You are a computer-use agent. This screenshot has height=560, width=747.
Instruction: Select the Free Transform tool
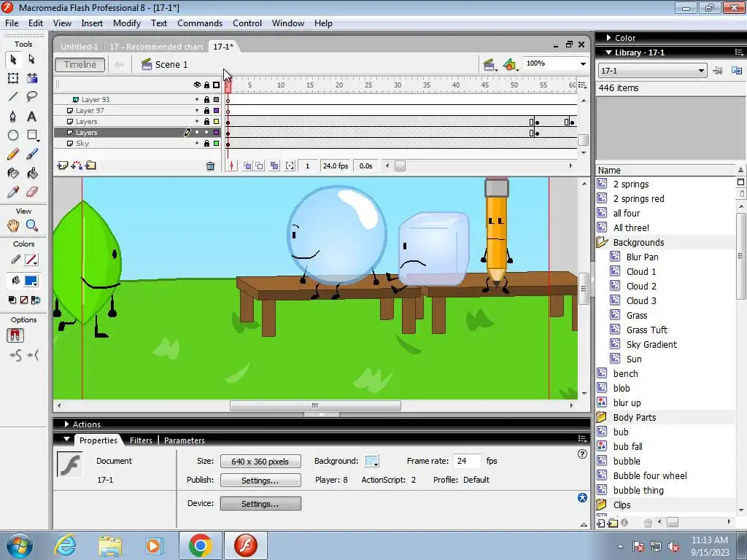(13, 78)
